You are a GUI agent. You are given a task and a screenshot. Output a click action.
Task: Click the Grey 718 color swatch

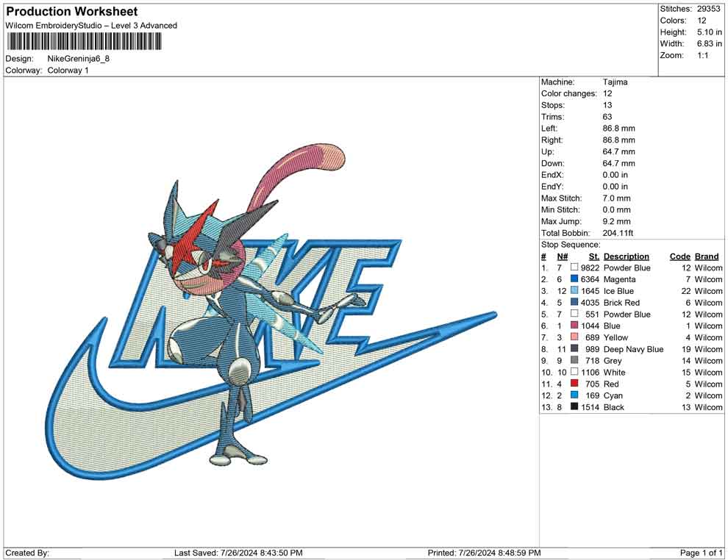click(x=574, y=360)
